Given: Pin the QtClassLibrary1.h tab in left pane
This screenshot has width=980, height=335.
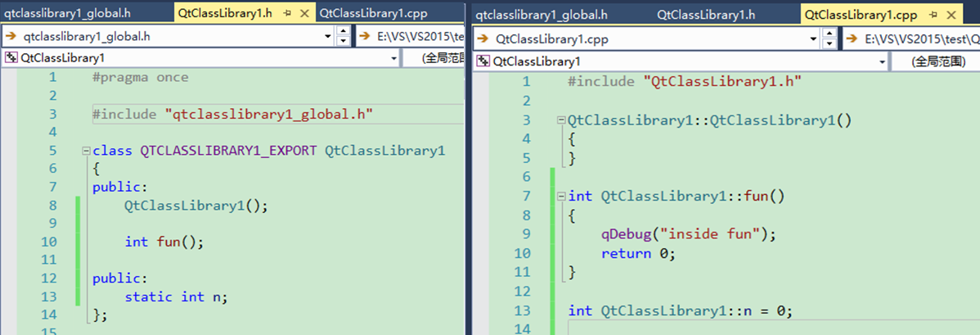Looking at the screenshot, I should coord(288,13).
